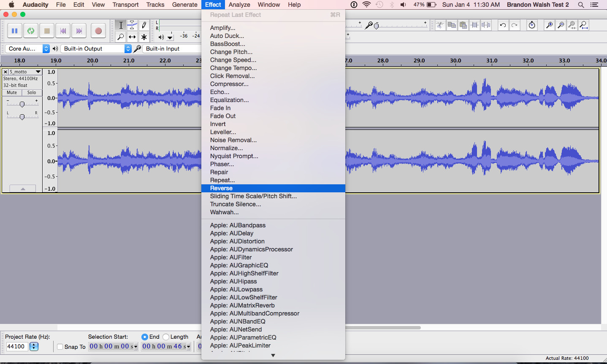Choose Truncate Silence... effect
Screen dimensions: 607x364
[273, 204]
